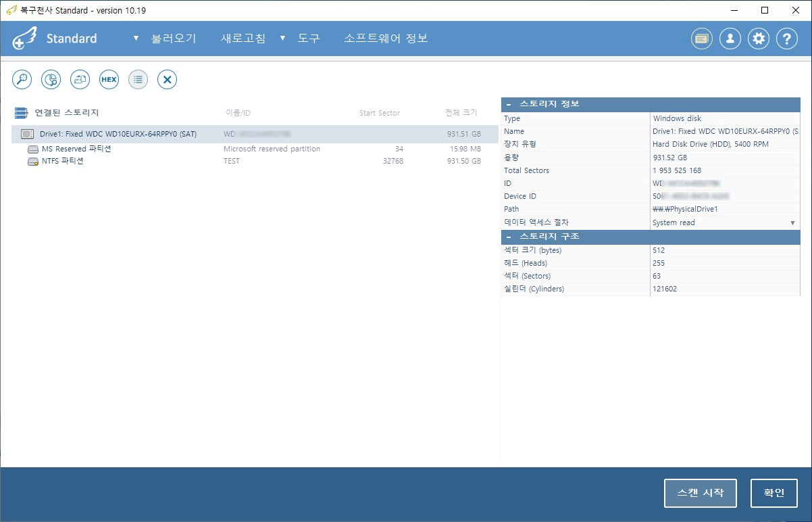812x522 pixels.
Task: Open 소프트웨어 정보 menu item
Action: point(386,39)
